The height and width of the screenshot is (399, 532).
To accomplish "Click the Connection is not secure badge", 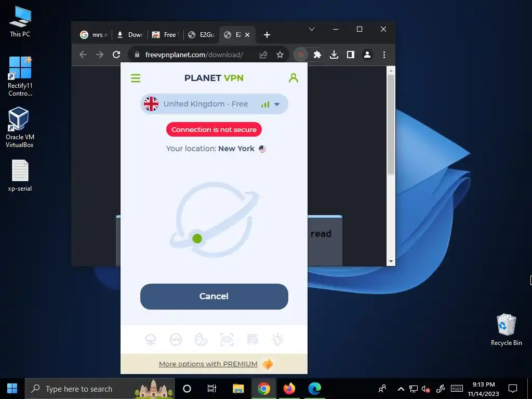I will [x=214, y=129].
